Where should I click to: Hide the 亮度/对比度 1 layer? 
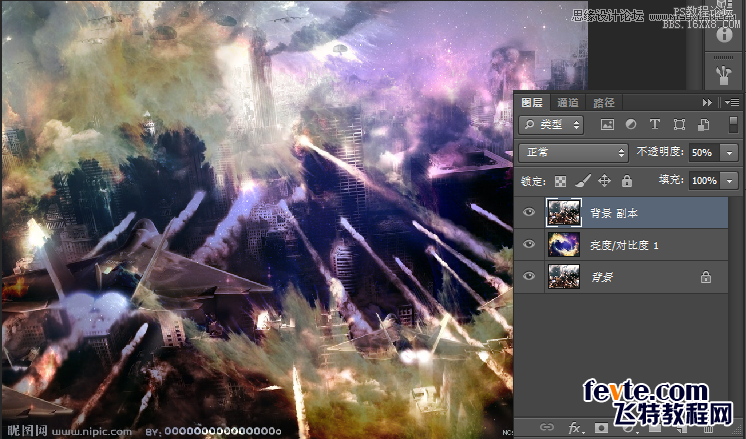529,244
